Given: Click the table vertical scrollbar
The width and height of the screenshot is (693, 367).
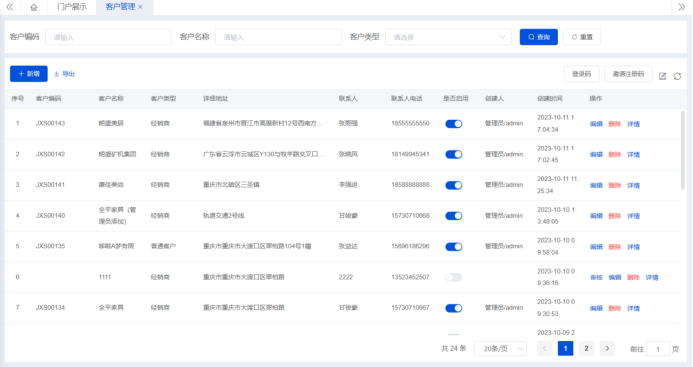Looking at the screenshot, I should click(x=683, y=150).
